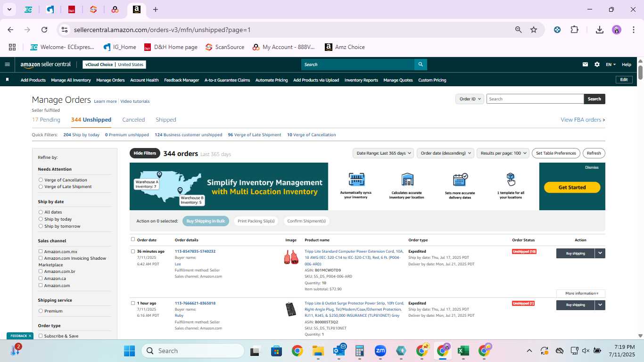Open order link 113-7666621-8365018
Image resolution: width=644 pixels, height=362 pixels.
click(195, 303)
